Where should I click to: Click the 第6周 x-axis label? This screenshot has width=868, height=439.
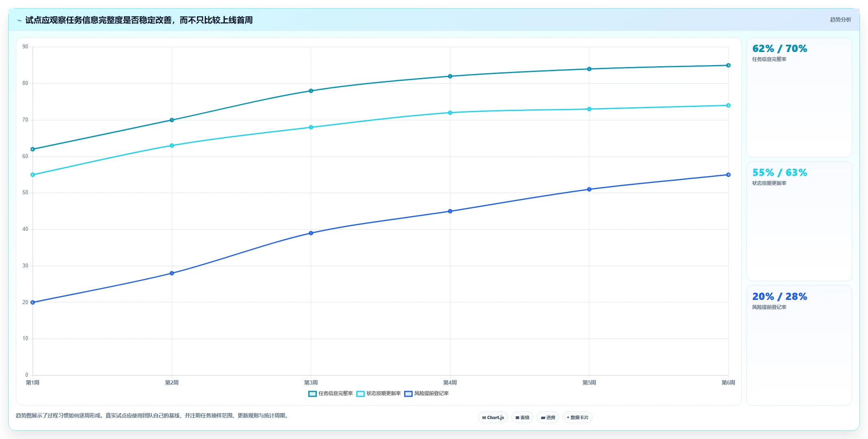(728, 382)
